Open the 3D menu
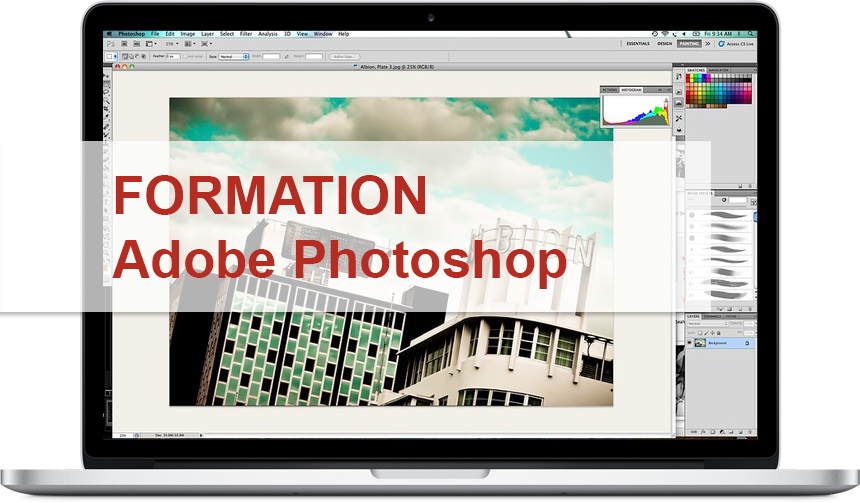This screenshot has height=503, width=860. 287,34
